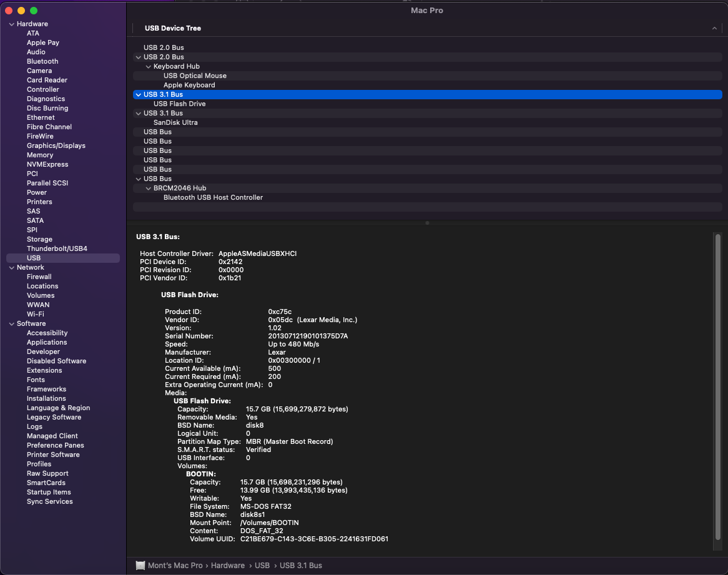Open Disabled Software in sidebar
This screenshot has height=575, width=728.
coord(56,361)
